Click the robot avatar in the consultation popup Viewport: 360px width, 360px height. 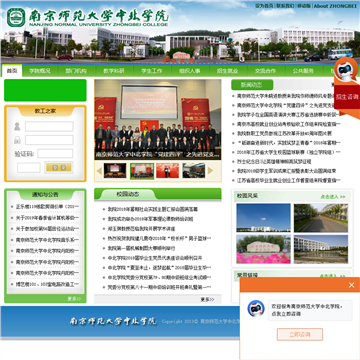tap(256, 308)
